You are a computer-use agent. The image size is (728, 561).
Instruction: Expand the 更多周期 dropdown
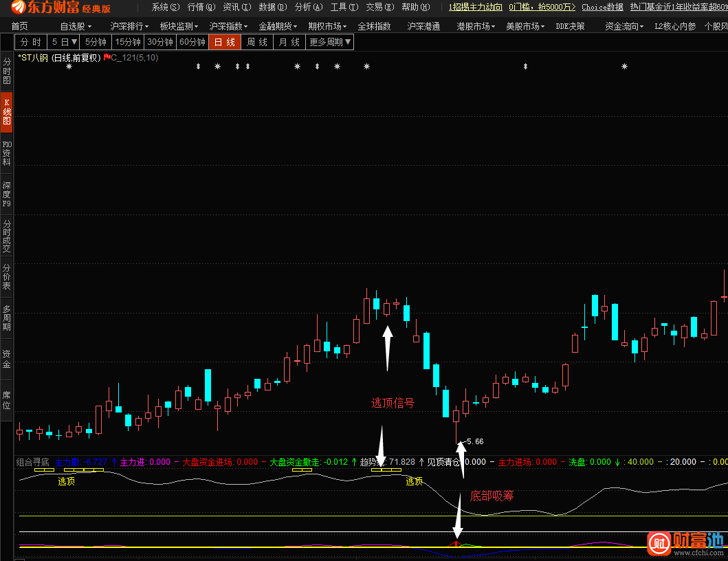(330, 42)
